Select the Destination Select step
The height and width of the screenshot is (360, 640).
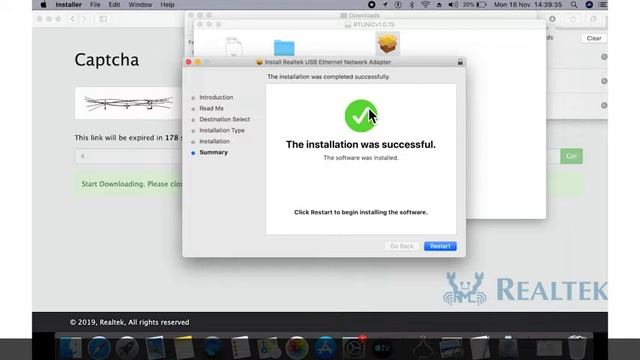coord(224,119)
